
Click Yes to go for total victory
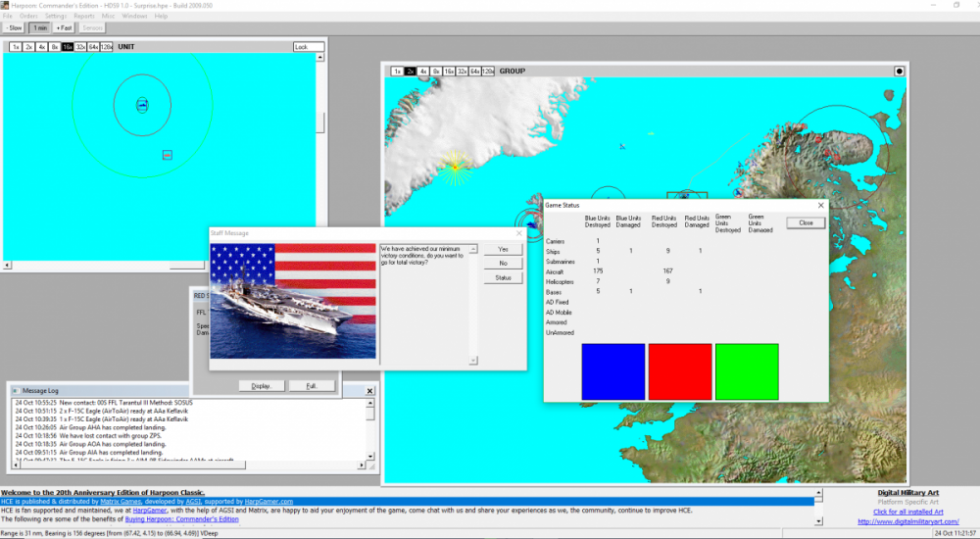coord(503,250)
